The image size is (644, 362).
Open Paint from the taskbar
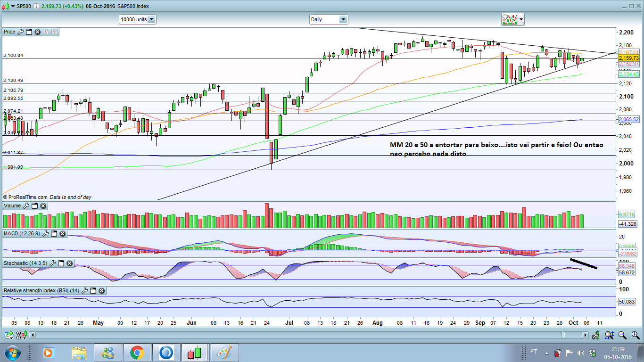click(x=225, y=353)
